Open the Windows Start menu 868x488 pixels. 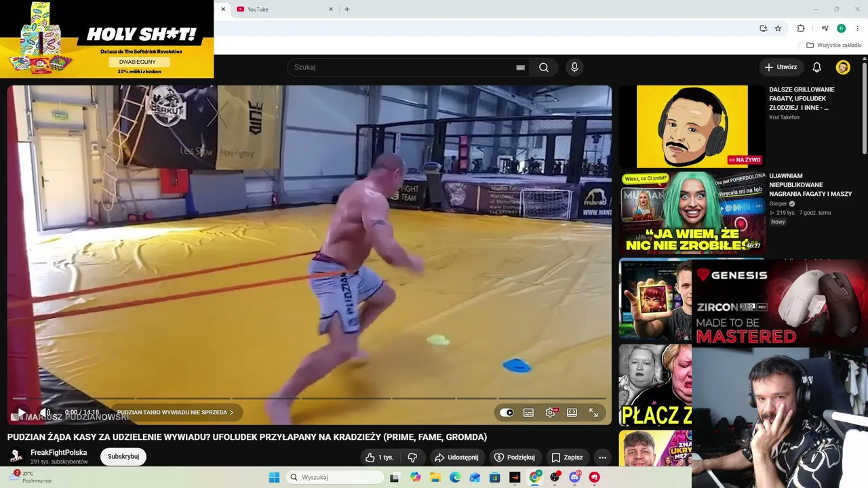coord(274,477)
